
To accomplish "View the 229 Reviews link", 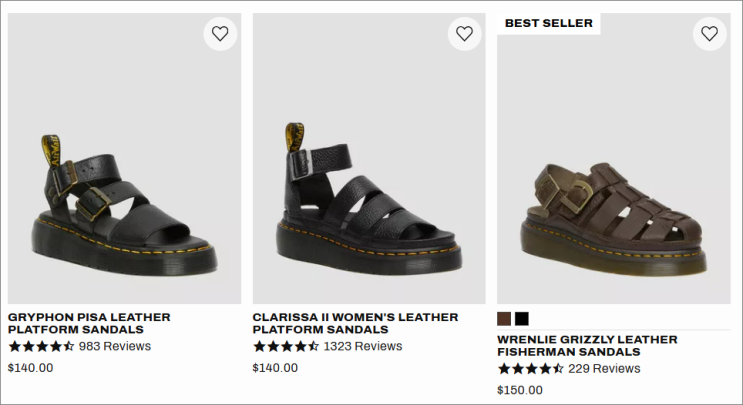I will click(x=604, y=368).
